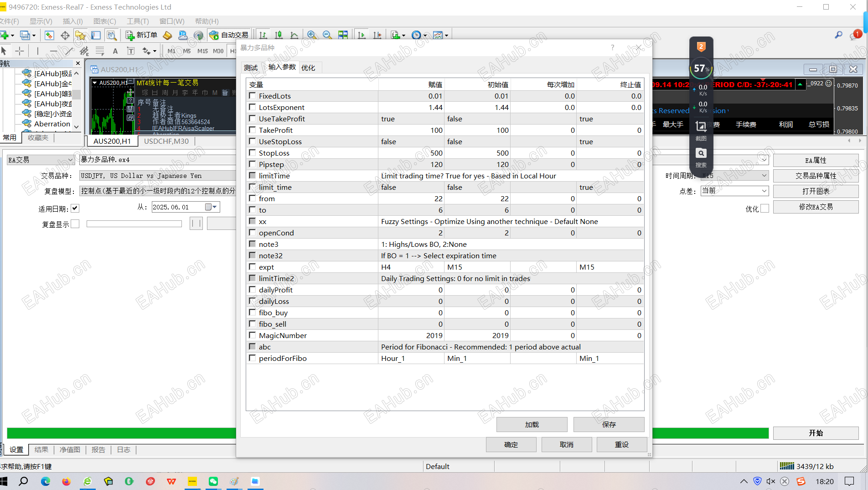Expand the new chart dropdown arrow
The image size is (868, 490).
coord(12,36)
